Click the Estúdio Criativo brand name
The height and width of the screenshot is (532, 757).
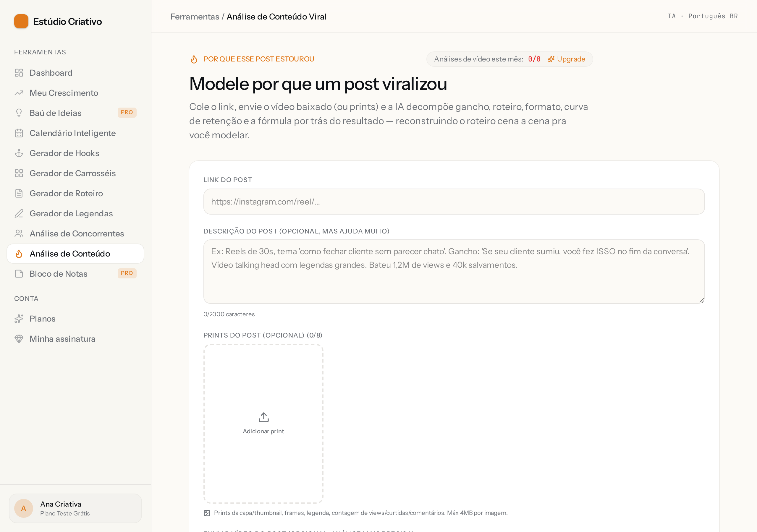67,21
